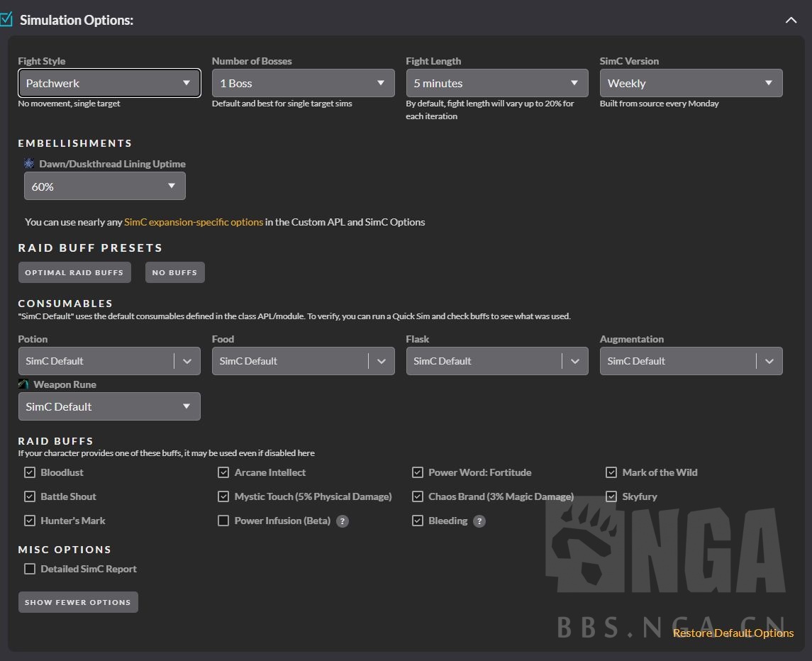Viewport: 812px width, 661px height.
Task: Open the Potion consumable dropdown
Action: [x=109, y=361]
